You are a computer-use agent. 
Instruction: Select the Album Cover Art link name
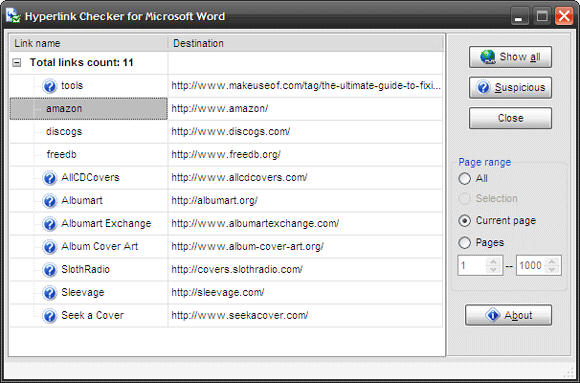click(100, 246)
